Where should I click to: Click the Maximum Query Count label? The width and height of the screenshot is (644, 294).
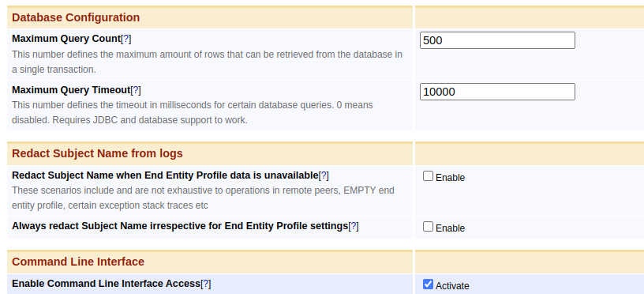pyautogui.click(x=66, y=39)
